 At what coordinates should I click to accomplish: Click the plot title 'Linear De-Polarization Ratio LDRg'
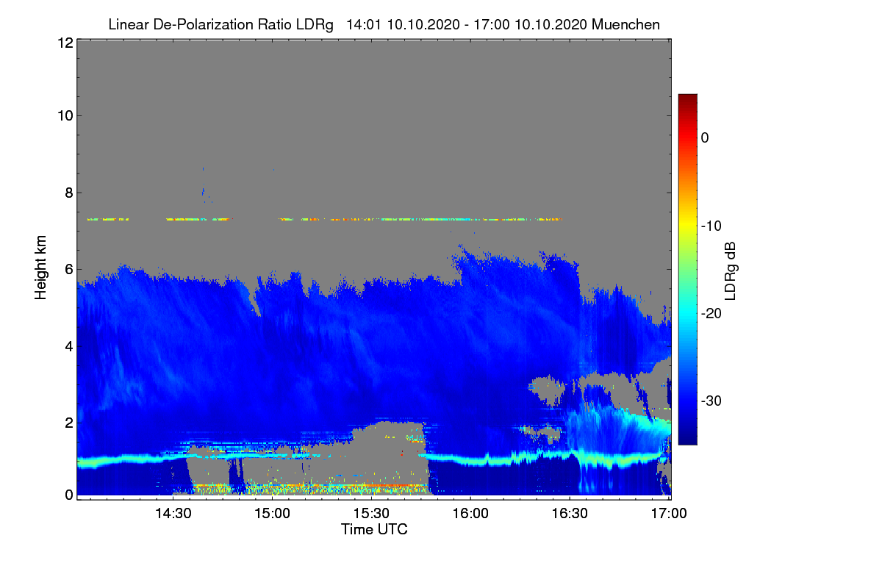click(220, 24)
